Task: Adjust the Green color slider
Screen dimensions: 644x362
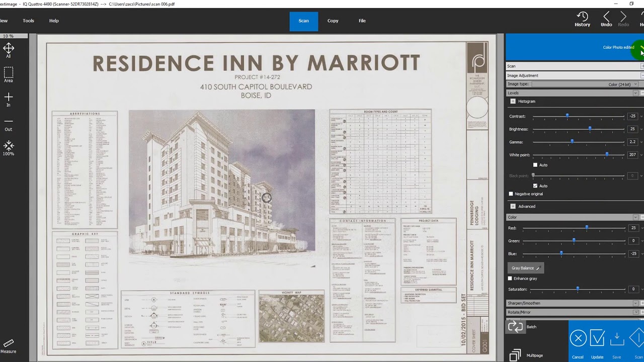Action: coord(574,241)
